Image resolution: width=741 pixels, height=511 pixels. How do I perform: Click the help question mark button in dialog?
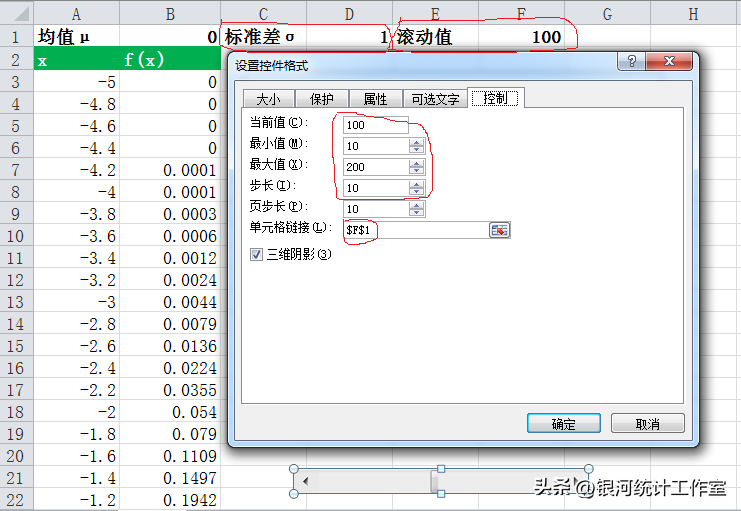(631, 61)
